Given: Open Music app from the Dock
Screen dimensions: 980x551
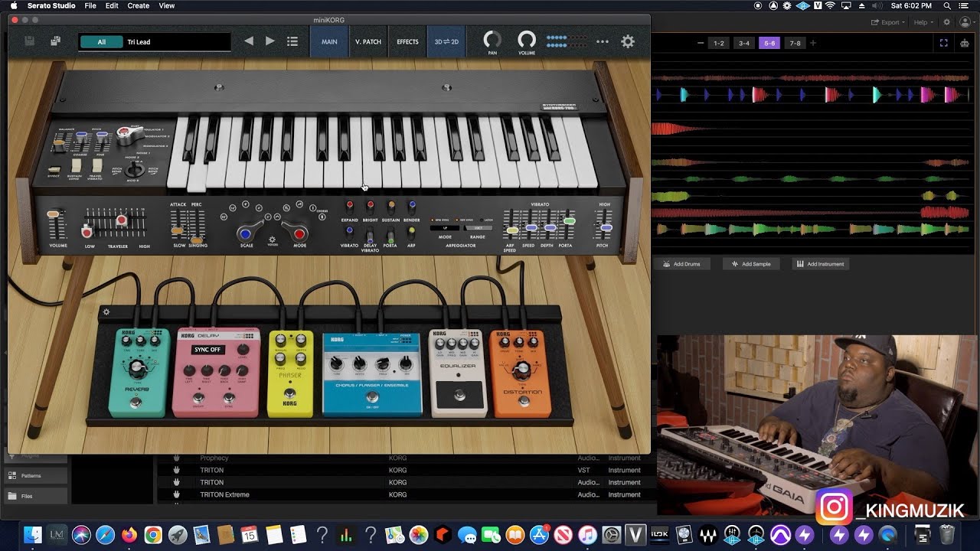Looking at the screenshot, I should (587, 534).
